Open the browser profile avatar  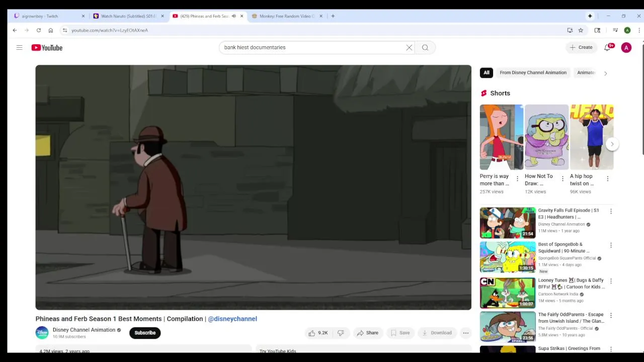(627, 30)
